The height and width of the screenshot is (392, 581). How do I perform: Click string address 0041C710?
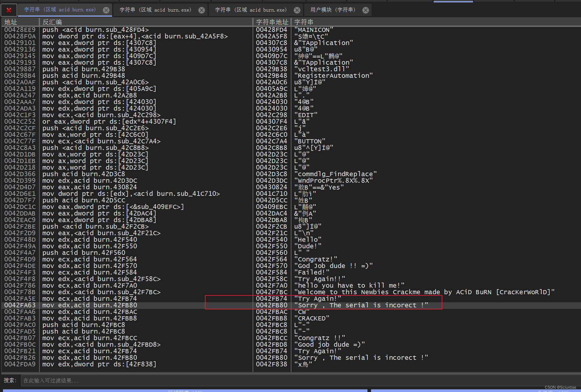(x=271, y=194)
